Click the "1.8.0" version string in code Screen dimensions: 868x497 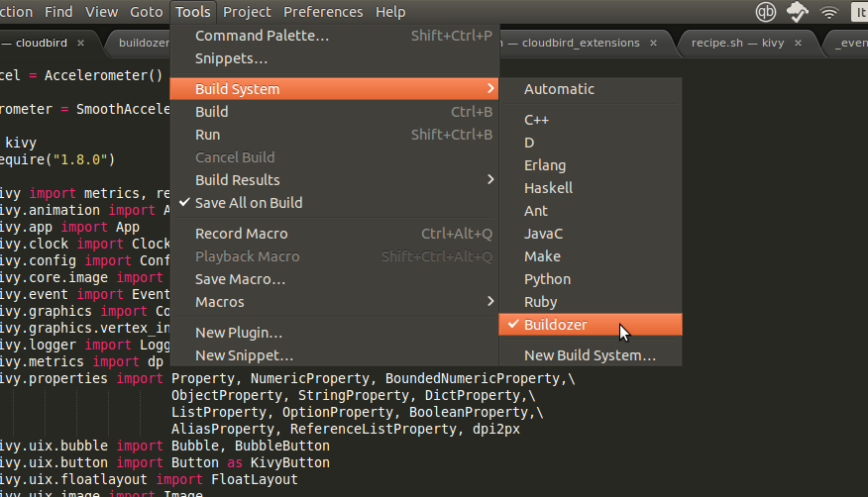point(80,159)
